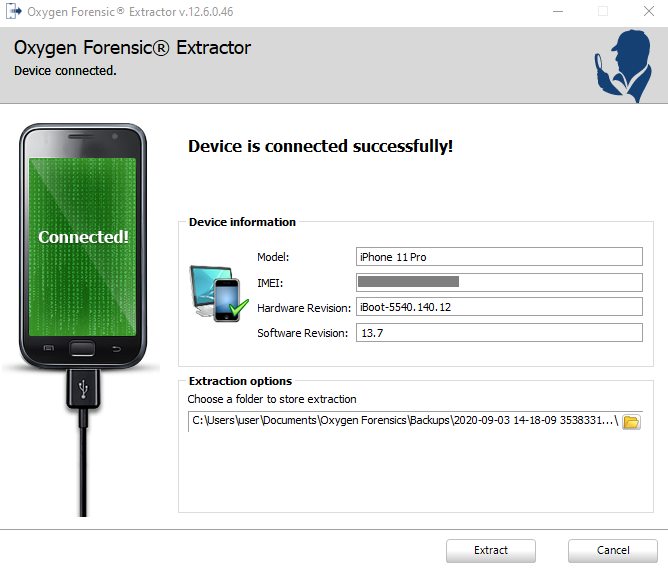Click the USB cable plug illustration
668x570 pixels.
pyautogui.click(x=83, y=389)
